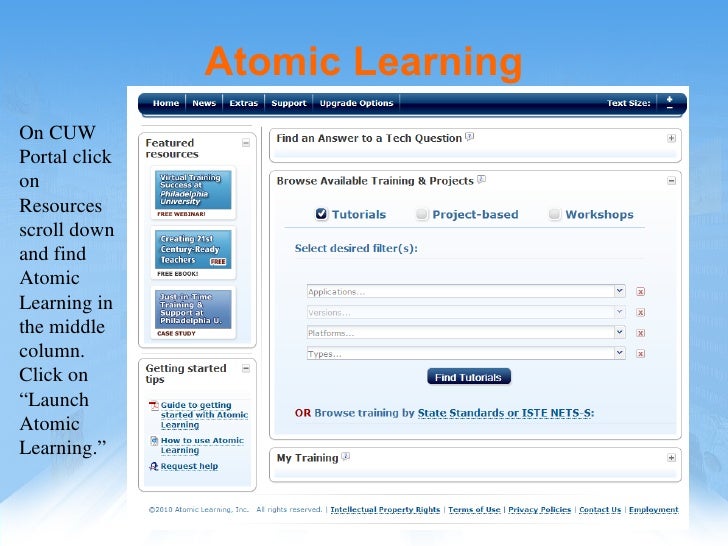The width and height of the screenshot is (728, 546).
Task: Collapse the Featured resources panel
Action: pos(246,143)
